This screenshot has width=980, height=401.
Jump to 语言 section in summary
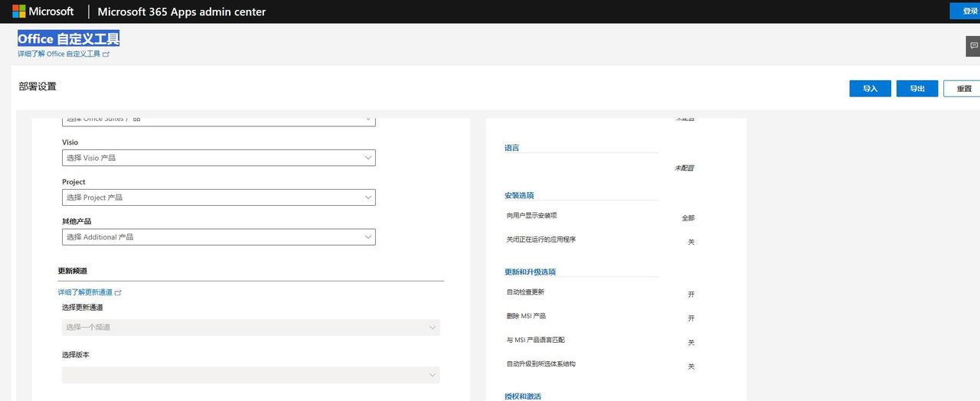[511, 148]
